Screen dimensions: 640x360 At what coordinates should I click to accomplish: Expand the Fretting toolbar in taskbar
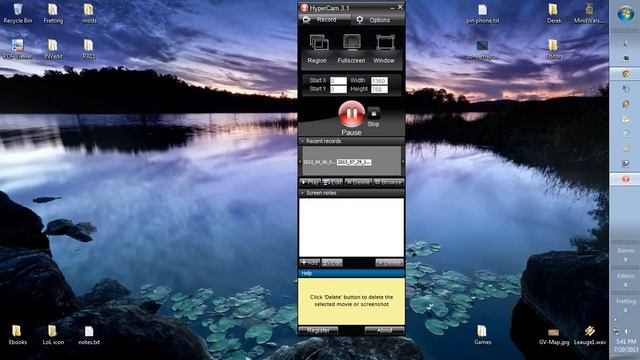(x=625, y=310)
